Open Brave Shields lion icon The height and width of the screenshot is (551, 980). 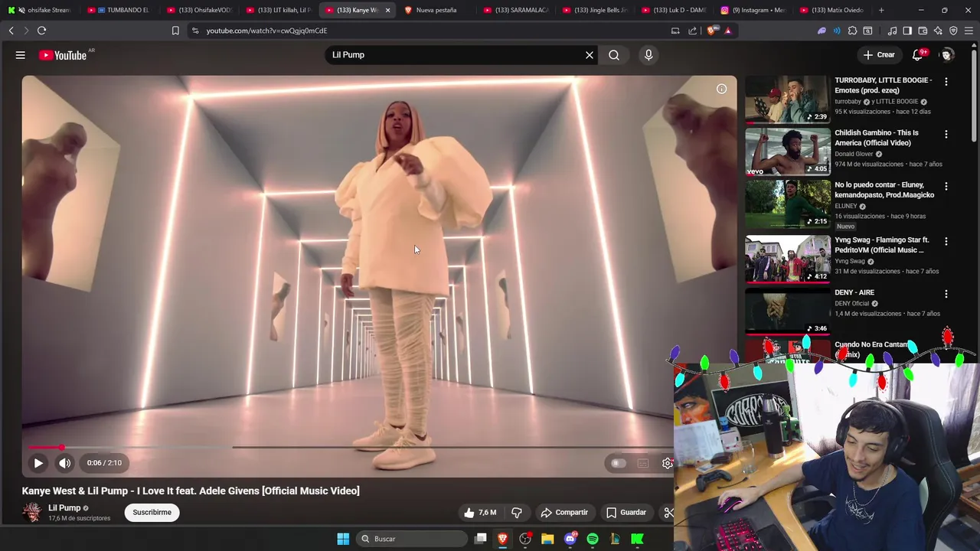[x=711, y=31]
